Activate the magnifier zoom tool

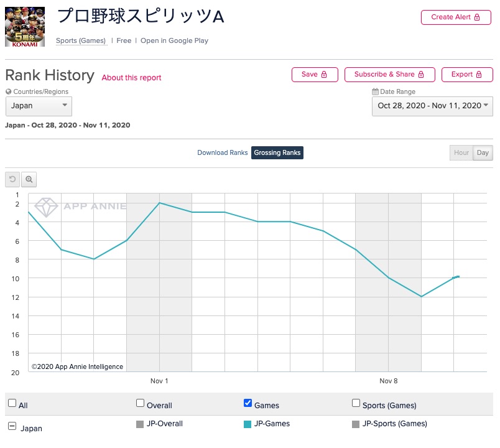pyautogui.click(x=29, y=179)
